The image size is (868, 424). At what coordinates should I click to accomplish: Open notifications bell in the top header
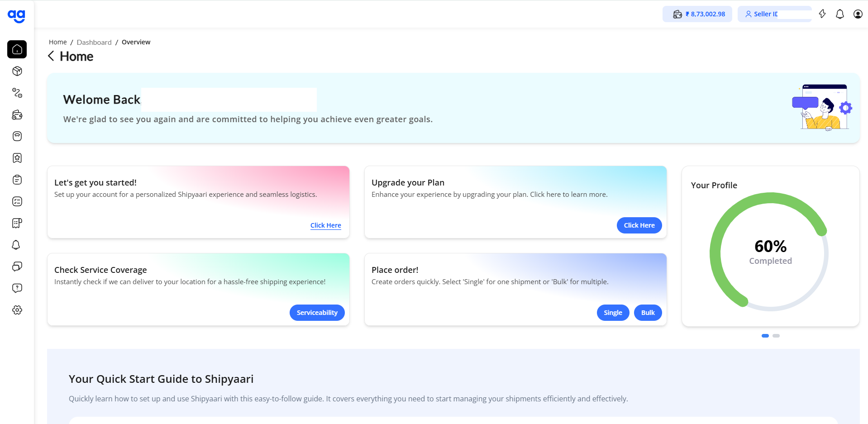point(840,14)
